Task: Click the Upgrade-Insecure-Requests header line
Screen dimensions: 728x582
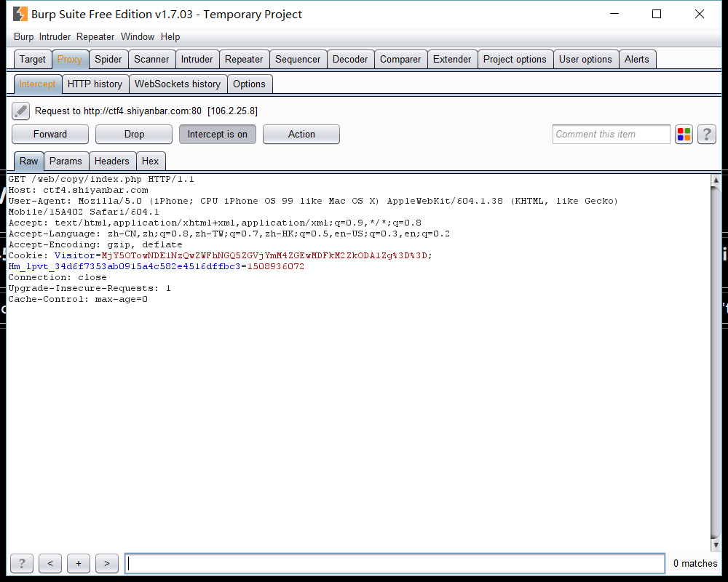Action: pyautogui.click(x=90, y=288)
